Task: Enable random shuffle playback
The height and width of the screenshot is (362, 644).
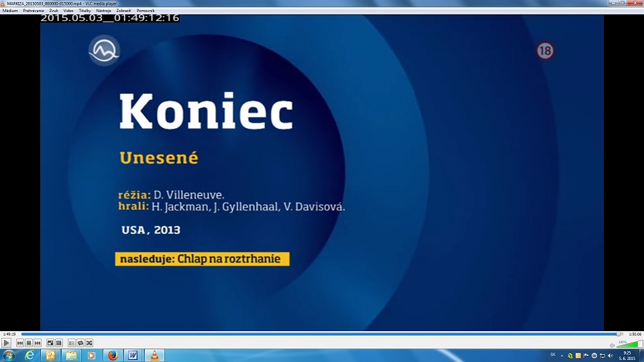Action: tap(89, 343)
